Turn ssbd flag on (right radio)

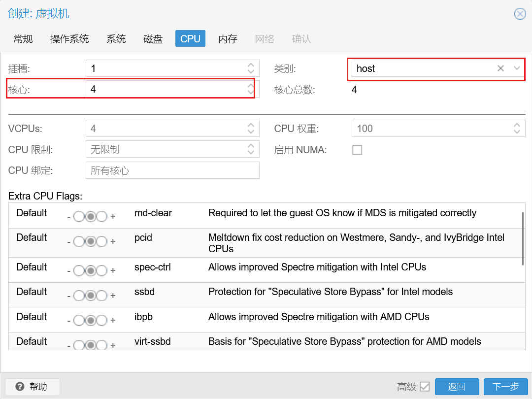click(102, 296)
